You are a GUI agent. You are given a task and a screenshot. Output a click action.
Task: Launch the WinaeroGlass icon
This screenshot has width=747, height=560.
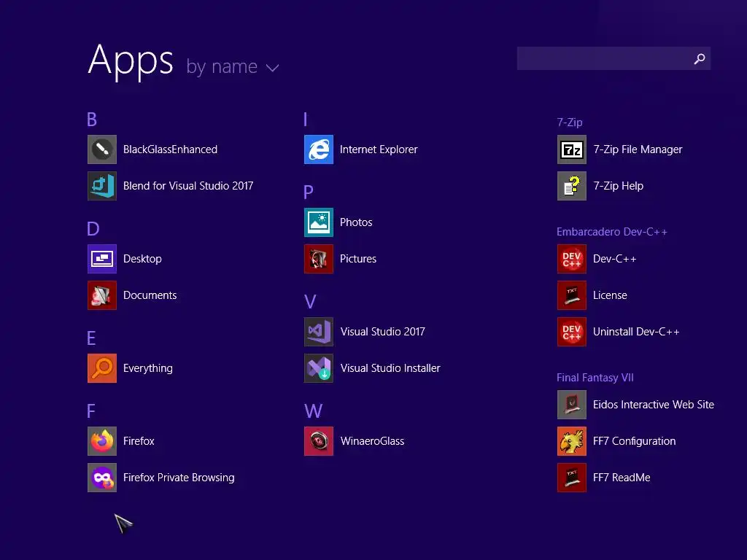[x=319, y=441]
